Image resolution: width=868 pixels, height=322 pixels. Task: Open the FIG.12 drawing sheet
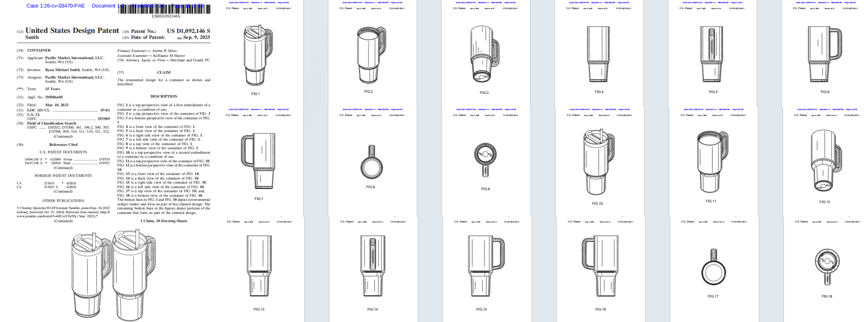826,162
